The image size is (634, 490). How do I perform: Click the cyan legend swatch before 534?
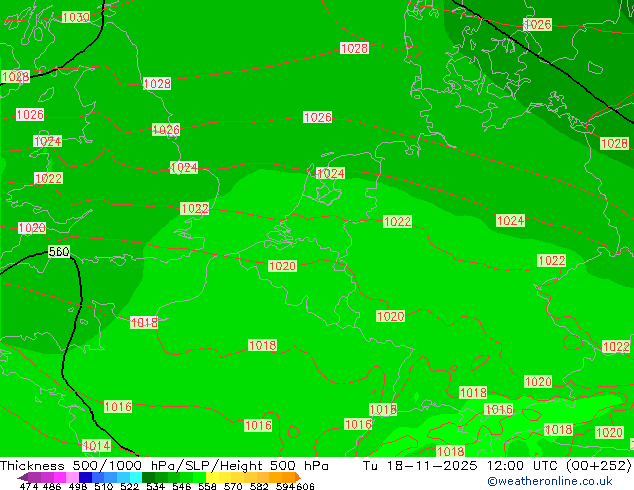click(x=136, y=477)
